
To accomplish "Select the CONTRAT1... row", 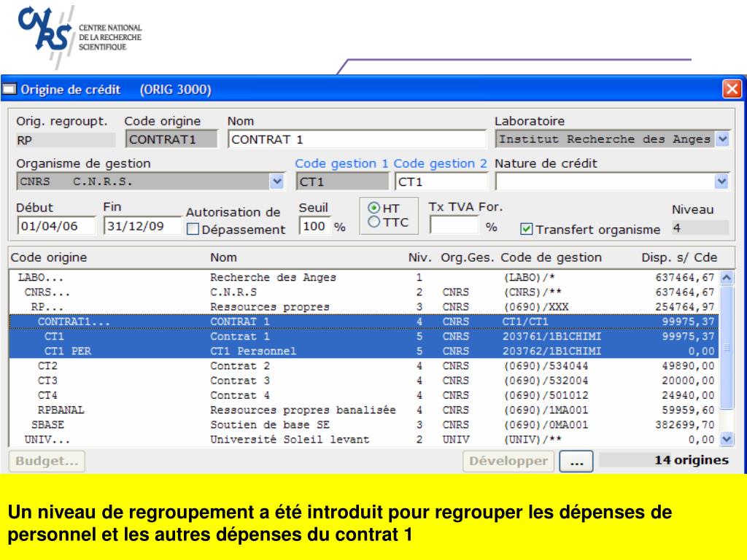I will (364, 322).
